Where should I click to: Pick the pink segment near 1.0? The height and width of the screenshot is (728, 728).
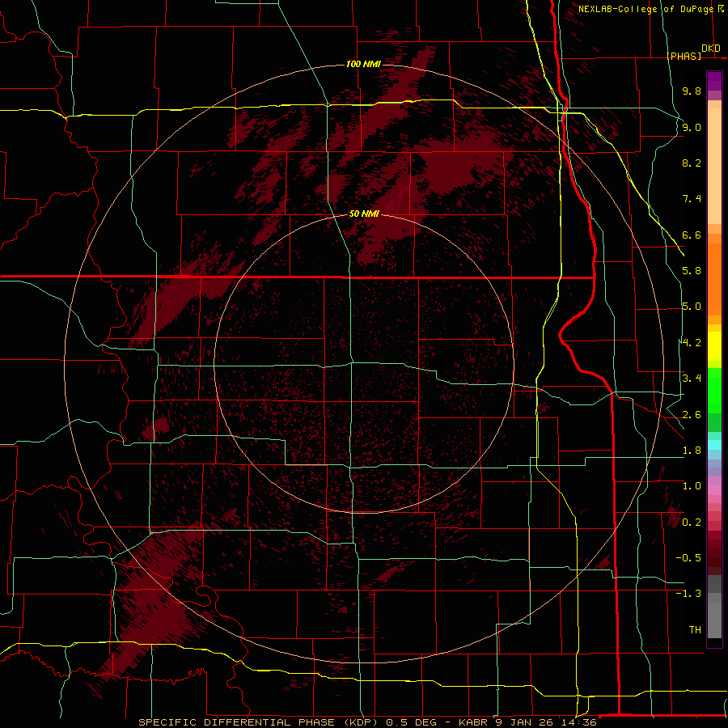click(714, 490)
